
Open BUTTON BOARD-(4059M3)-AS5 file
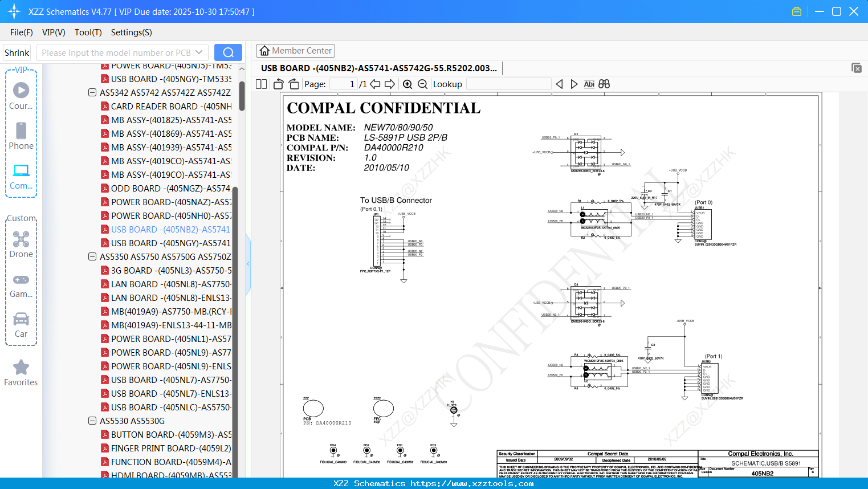(x=166, y=434)
